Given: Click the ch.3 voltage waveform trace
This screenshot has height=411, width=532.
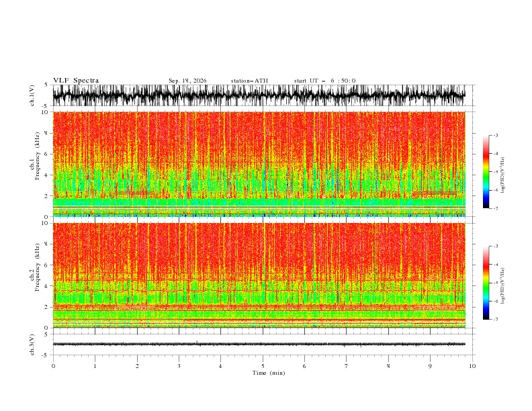Looking at the screenshot, I should click(259, 345).
